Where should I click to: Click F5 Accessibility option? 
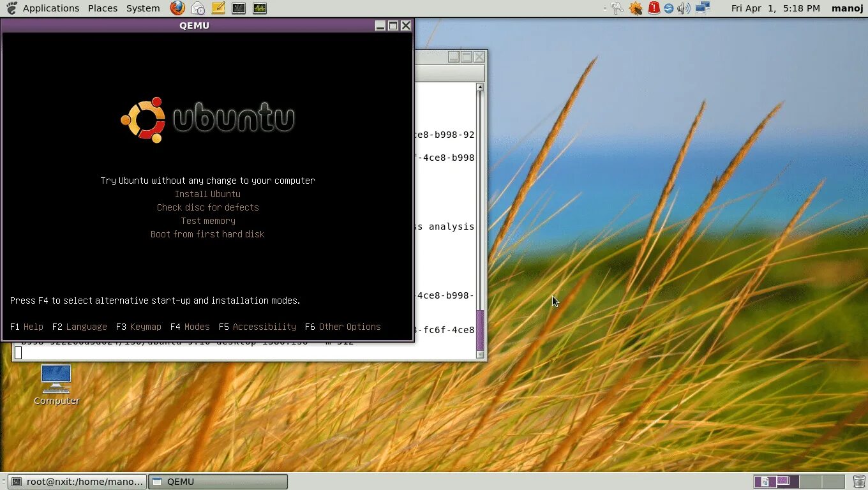click(257, 327)
